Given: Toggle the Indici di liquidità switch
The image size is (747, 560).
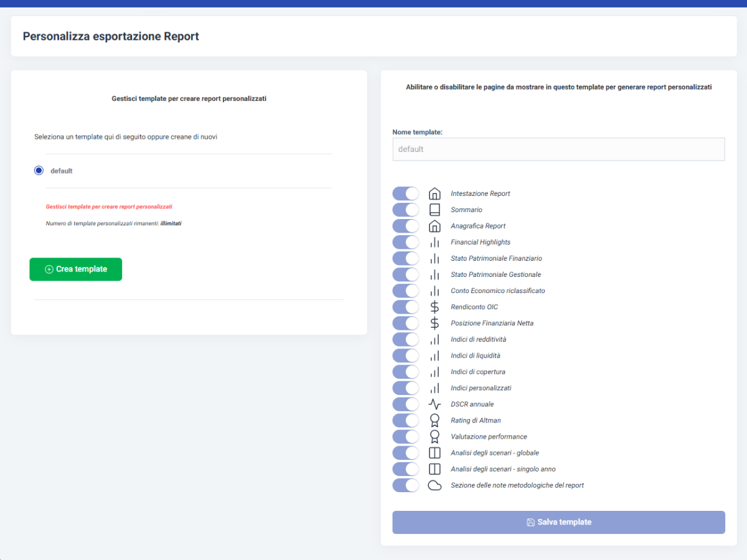Looking at the screenshot, I should [406, 355].
